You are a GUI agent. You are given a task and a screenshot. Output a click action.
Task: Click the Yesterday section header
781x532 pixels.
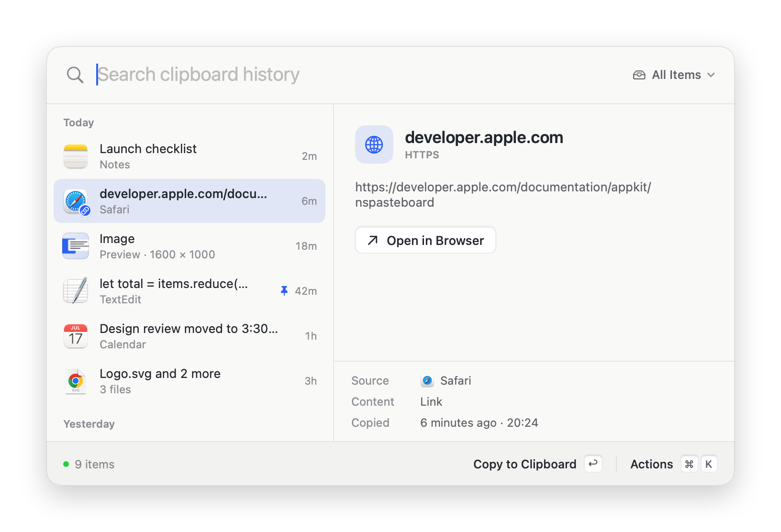click(x=89, y=424)
